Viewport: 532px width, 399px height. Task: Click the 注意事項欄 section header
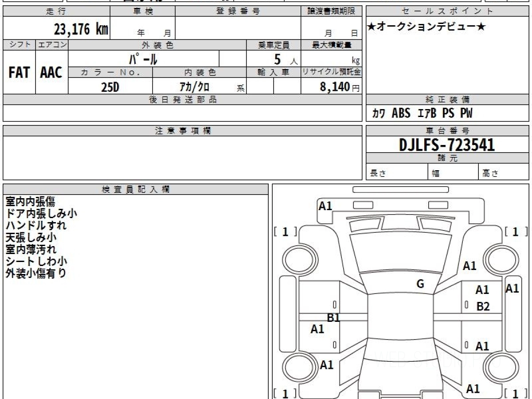(x=183, y=131)
